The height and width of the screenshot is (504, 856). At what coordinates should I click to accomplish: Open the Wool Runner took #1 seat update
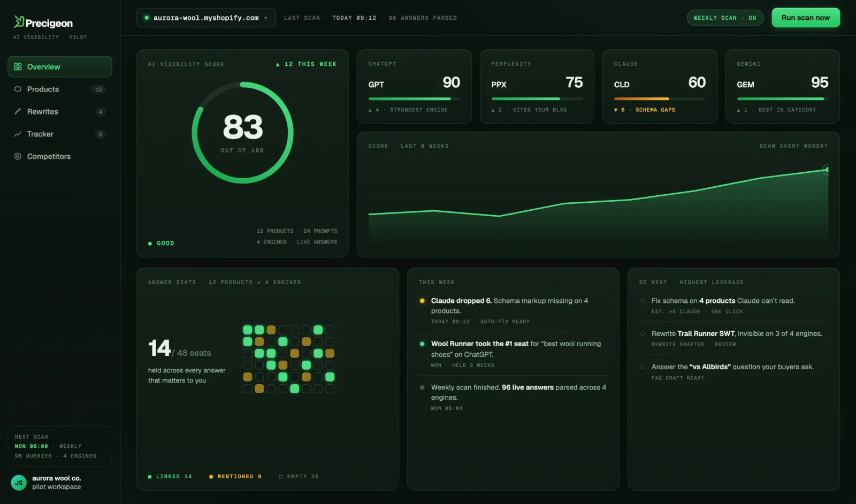click(x=513, y=354)
